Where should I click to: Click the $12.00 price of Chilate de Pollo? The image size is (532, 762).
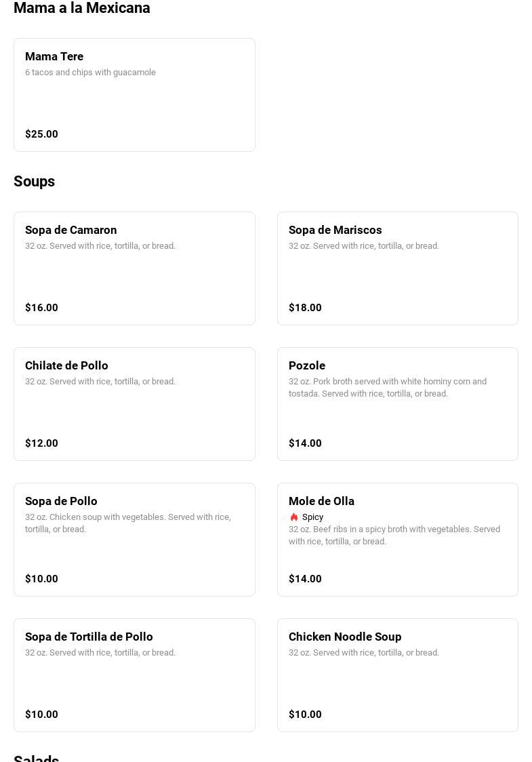41,443
